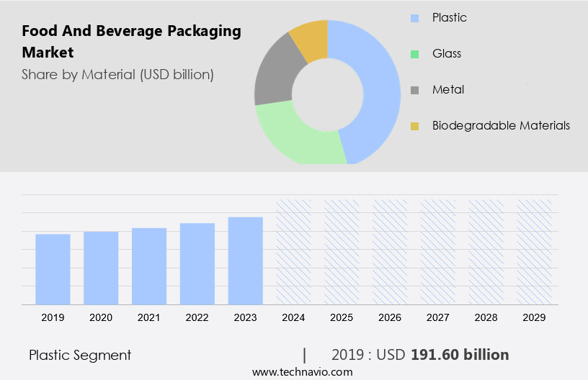Click the green Glass donut segment
Image resolution: width=588 pixels, height=380 pixels.
click(295, 135)
